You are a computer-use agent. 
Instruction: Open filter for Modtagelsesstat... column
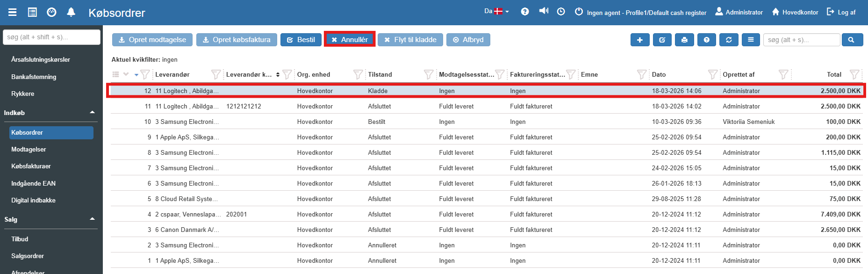click(x=500, y=74)
